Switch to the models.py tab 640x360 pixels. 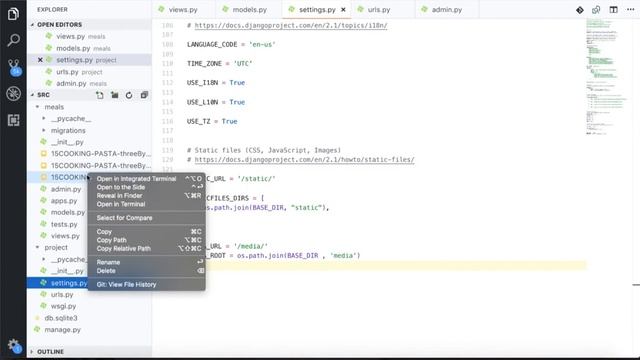click(x=249, y=9)
